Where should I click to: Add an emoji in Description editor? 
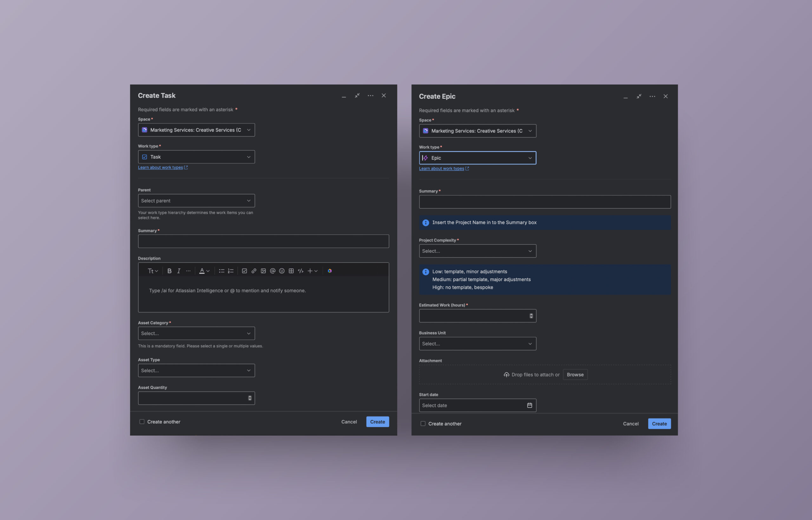click(282, 271)
